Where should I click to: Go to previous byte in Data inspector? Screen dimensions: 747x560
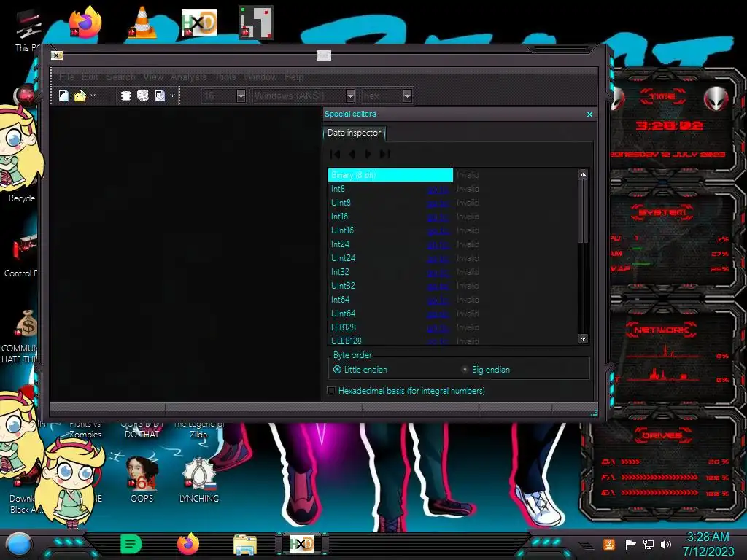point(352,154)
